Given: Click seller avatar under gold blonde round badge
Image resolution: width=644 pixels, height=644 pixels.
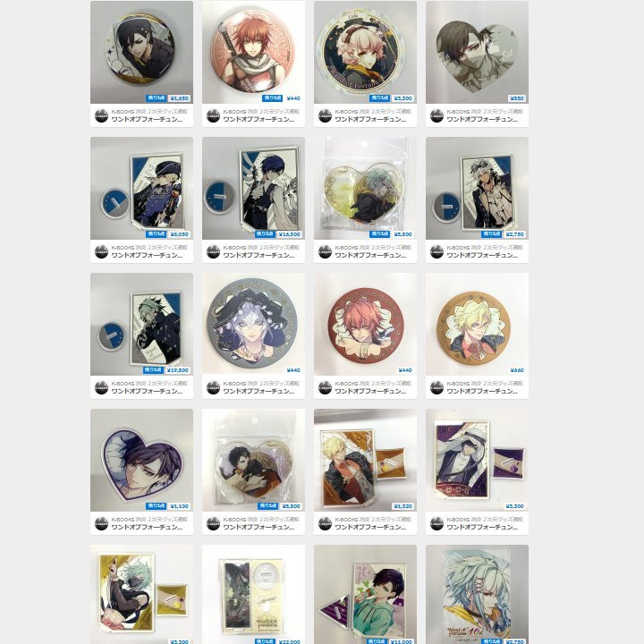Looking at the screenshot, I should coord(436,387).
